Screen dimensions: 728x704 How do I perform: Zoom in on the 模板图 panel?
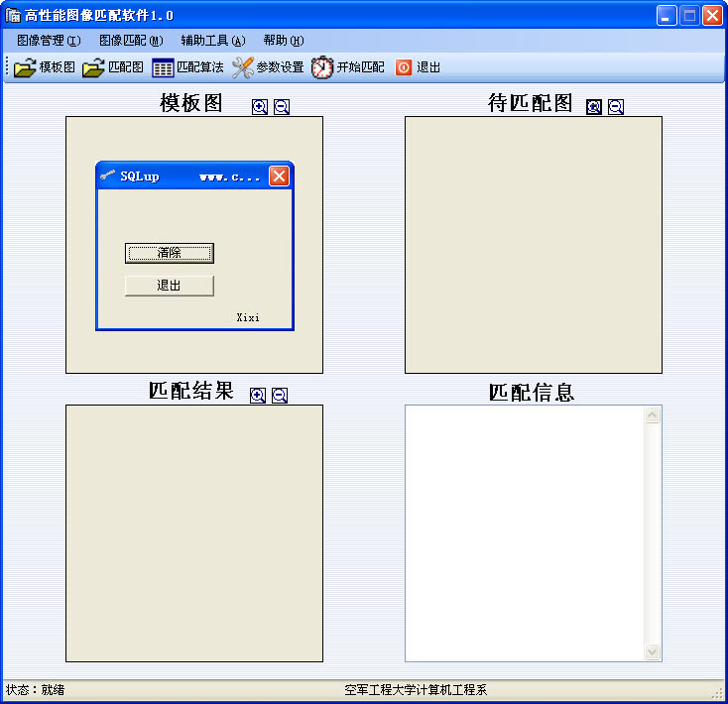(260, 107)
